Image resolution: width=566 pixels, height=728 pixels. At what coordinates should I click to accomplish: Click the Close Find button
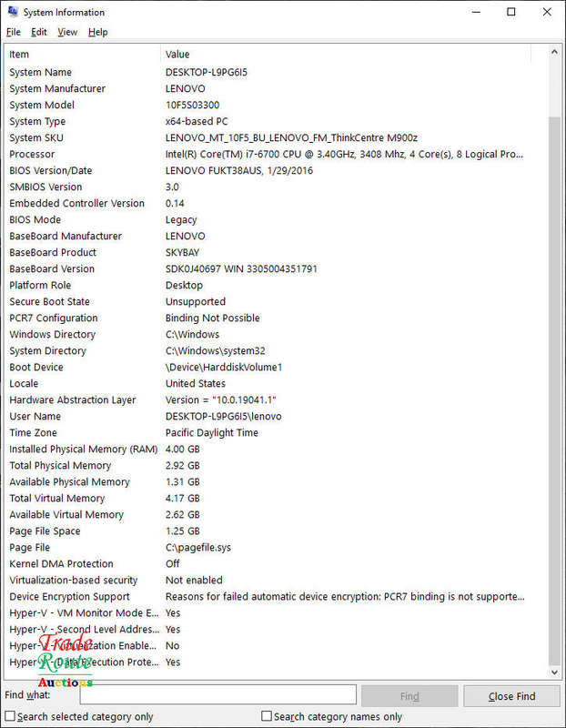click(511, 696)
